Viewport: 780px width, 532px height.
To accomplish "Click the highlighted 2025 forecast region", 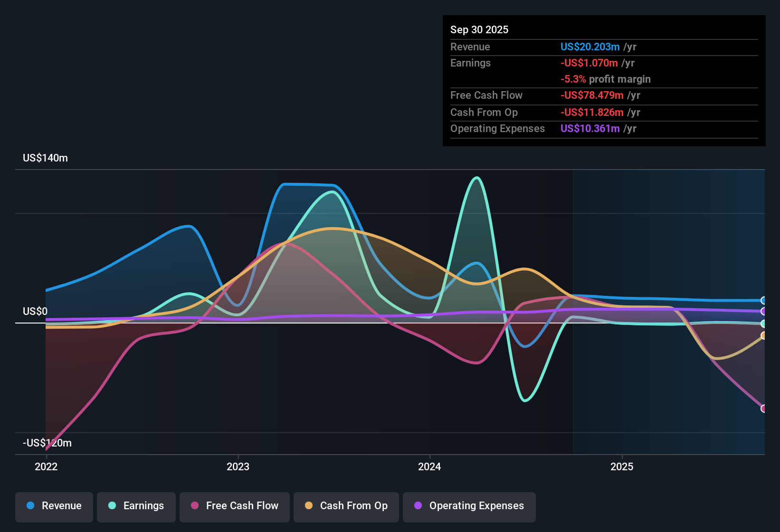I will [665, 309].
